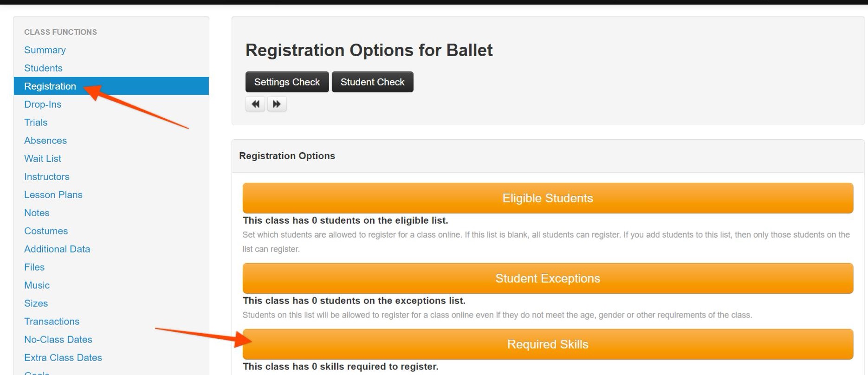Open the Drop-Ins page
Viewport: 868px width, 375px height.
[43, 104]
